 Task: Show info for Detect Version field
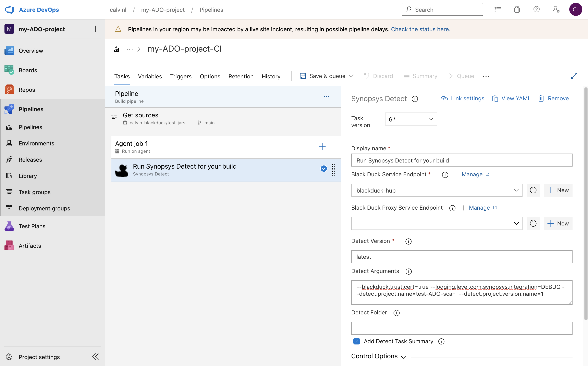coord(408,241)
